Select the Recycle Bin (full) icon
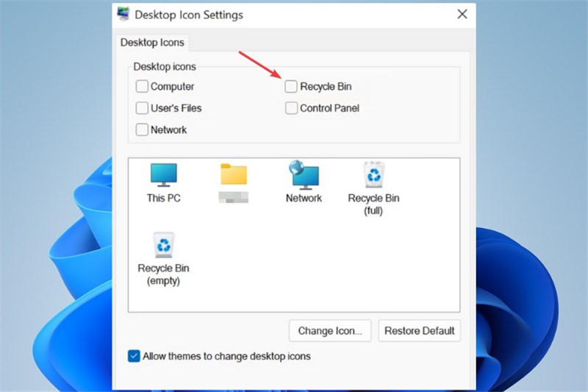This screenshot has height=392, width=588. (373, 175)
